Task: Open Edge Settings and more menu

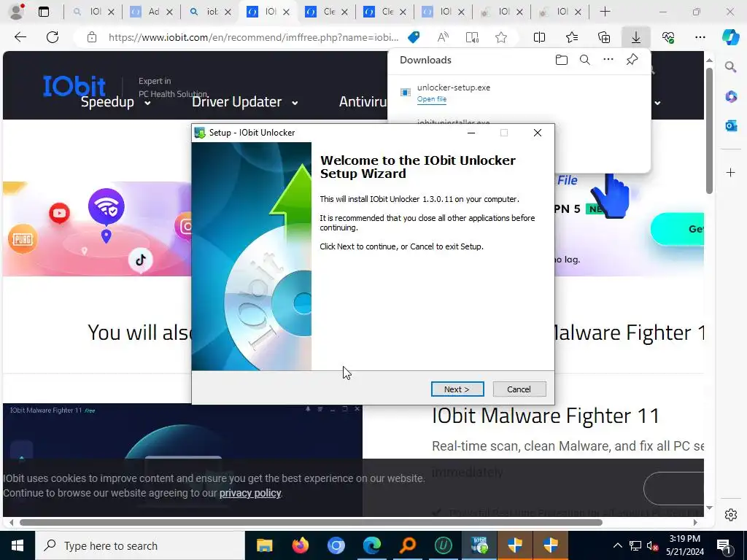Action: coord(700,37)
